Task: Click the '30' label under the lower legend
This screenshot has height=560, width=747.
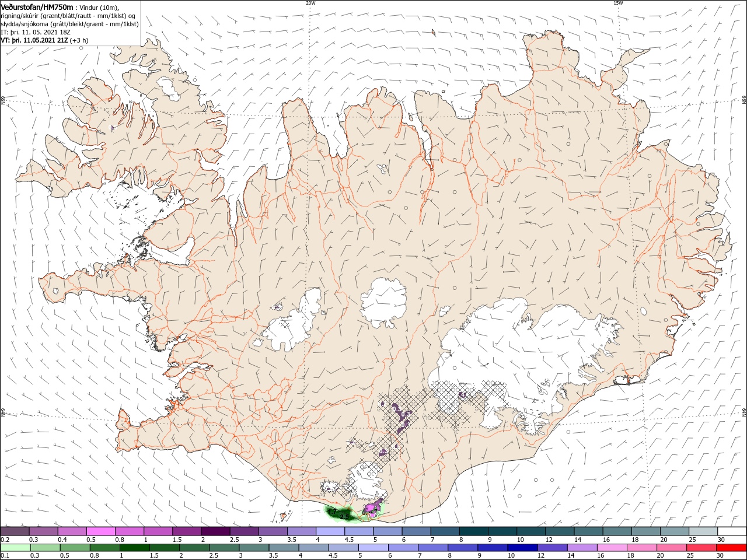Action: tap(721, 556)
